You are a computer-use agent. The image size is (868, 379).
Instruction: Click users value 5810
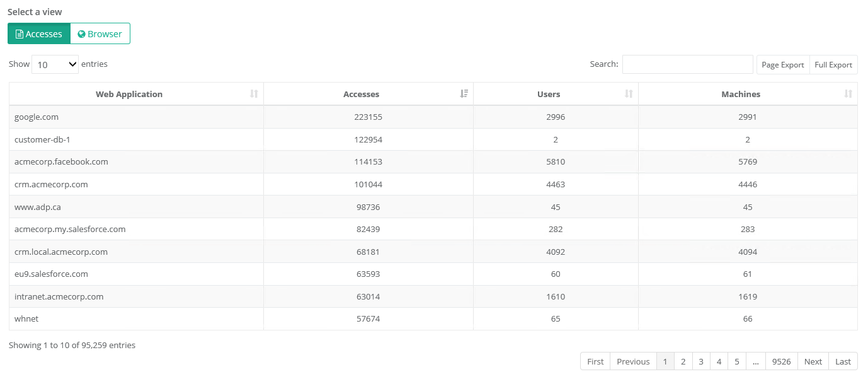[556, 161]
